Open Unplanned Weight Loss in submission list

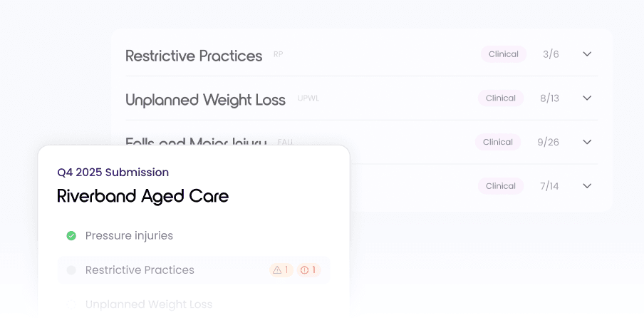[x=149, y=304]
